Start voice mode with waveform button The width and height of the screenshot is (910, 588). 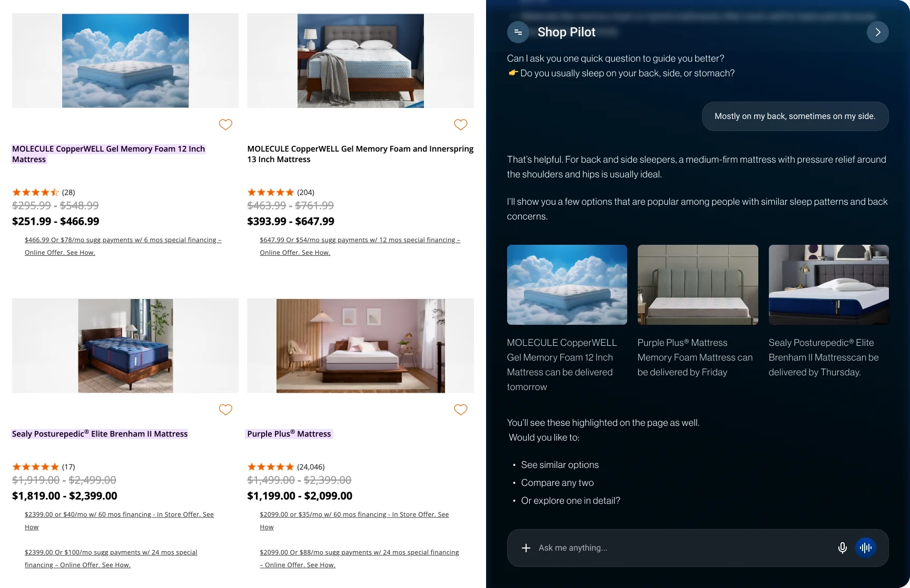865,548
